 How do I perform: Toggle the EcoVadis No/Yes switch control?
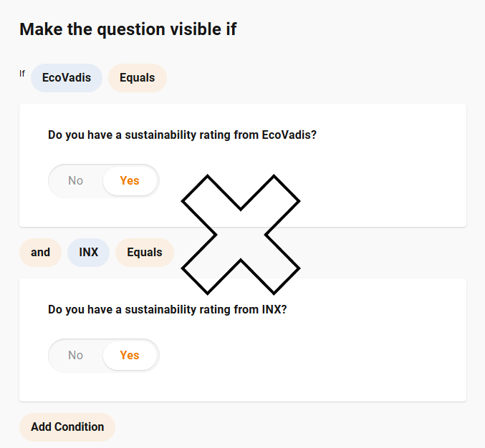[103, 180]
